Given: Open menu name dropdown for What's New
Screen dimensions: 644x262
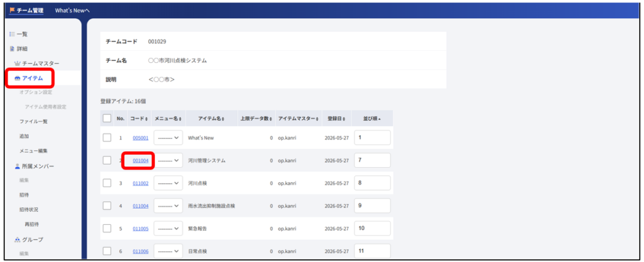Looking at the screenshot, I should pyautogui.click(x=169, y=138).
